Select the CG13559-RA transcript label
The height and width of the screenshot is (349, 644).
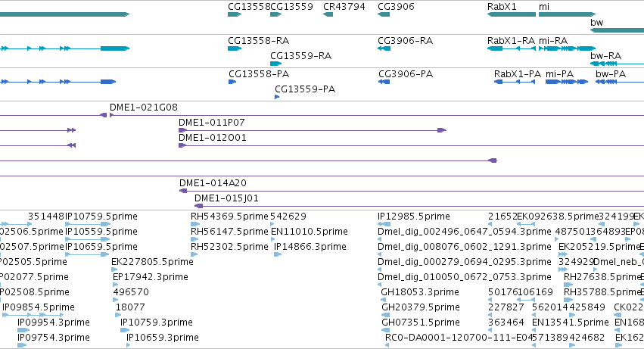(x=300, y=56)
